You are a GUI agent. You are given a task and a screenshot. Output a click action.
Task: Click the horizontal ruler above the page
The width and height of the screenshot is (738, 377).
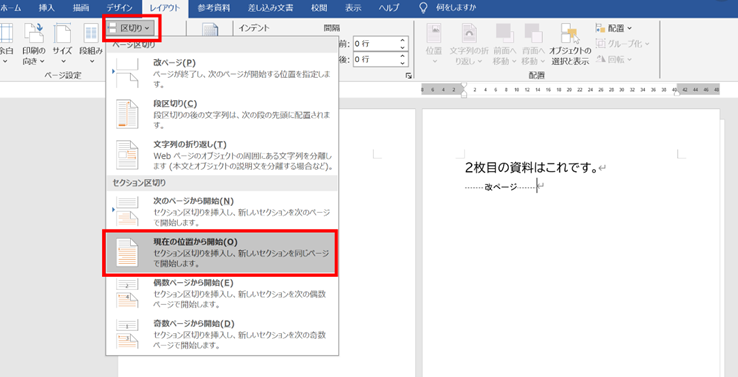(570, 89)
